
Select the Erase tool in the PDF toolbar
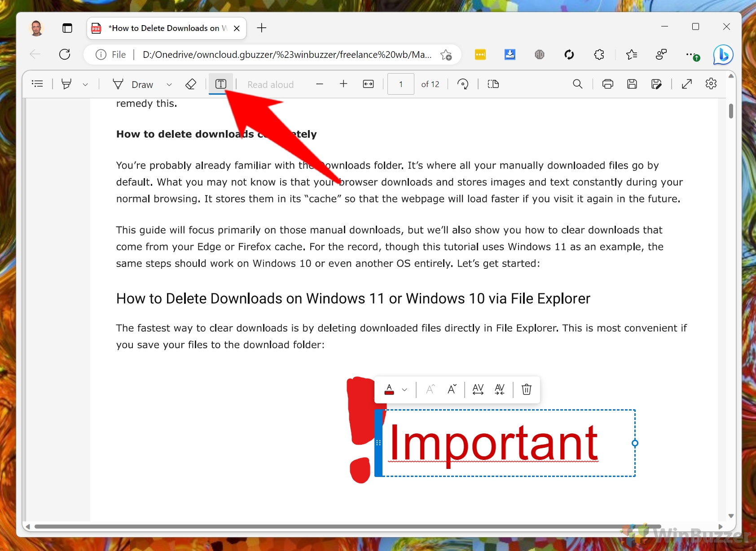[191, 84]
